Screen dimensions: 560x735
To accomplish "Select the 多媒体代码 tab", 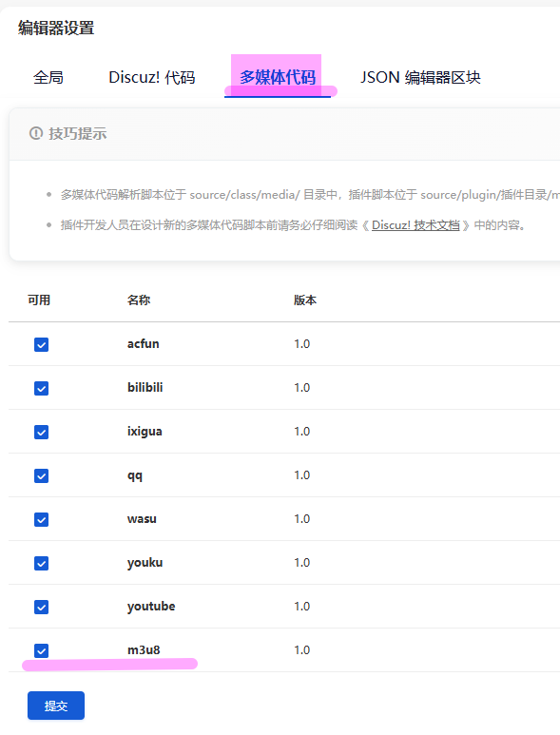I will (x=278, y=77).
